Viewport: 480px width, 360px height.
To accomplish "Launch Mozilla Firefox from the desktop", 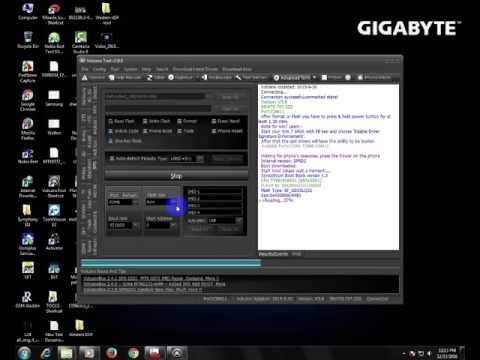I will click(x=28, y=129).
